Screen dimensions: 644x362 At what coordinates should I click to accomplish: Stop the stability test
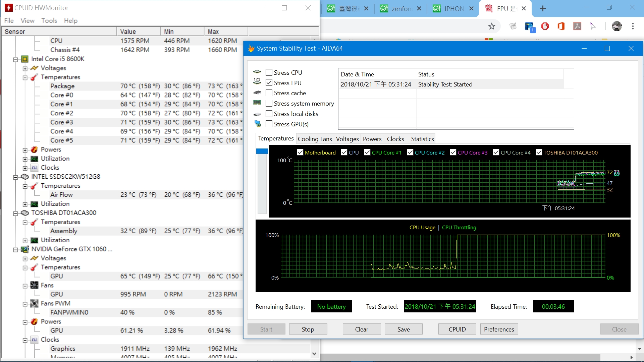pos(308,329)
